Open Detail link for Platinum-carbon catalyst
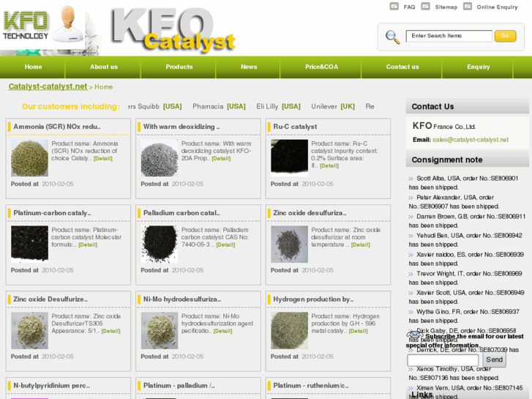The image size is (532, 399). click(88, 245)
